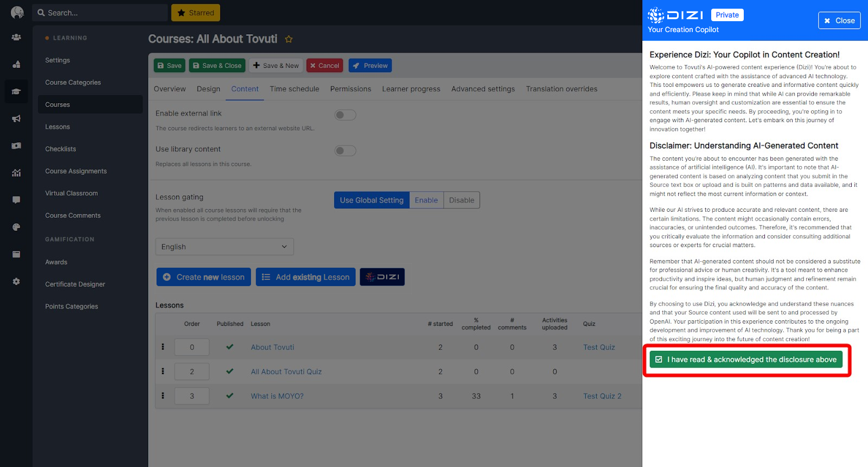Acknowledge the Dizi disclosure checkbox button
This screenshot has height=467, width=868.
pyautogui.click(x=746, y=359)
